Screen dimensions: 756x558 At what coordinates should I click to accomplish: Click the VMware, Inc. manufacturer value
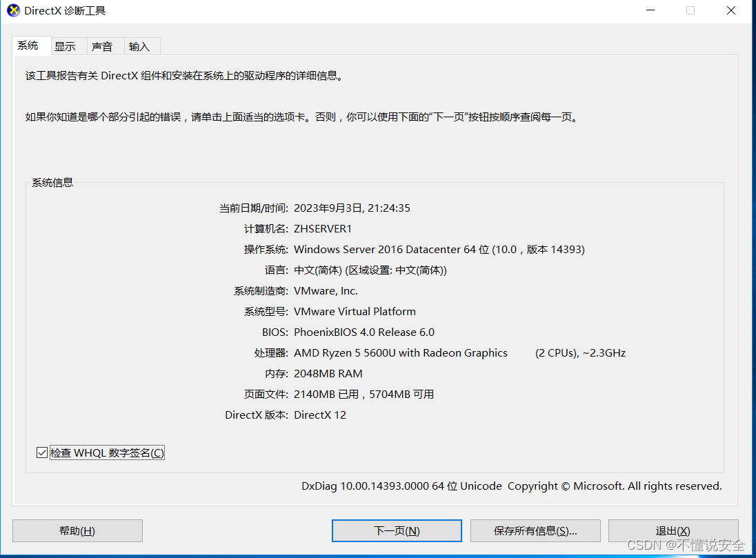click(326, 291)
